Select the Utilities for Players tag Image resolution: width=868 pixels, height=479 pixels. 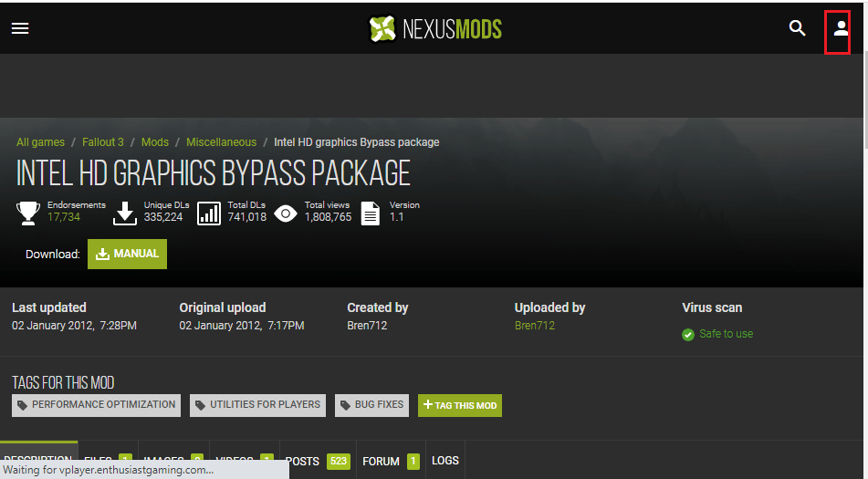[x=258, y=405]
